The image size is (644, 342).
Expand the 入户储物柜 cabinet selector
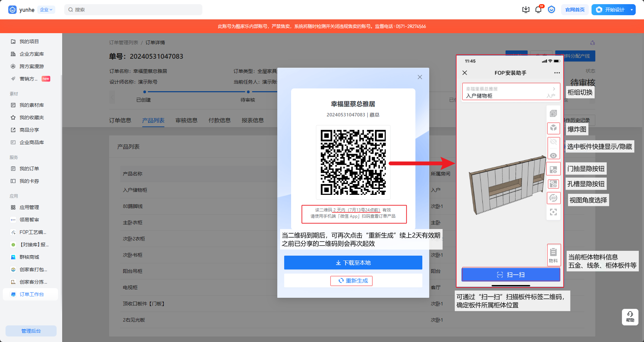(511, 92)
